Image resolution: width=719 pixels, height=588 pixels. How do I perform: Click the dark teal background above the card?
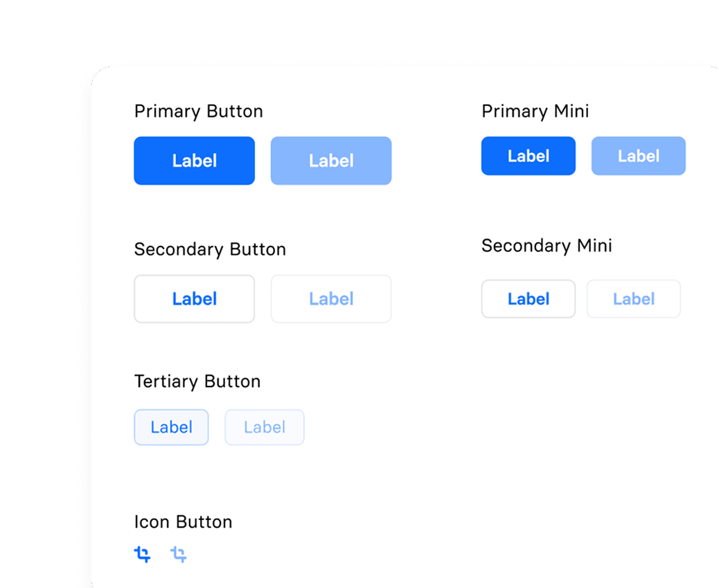(346, 31)
